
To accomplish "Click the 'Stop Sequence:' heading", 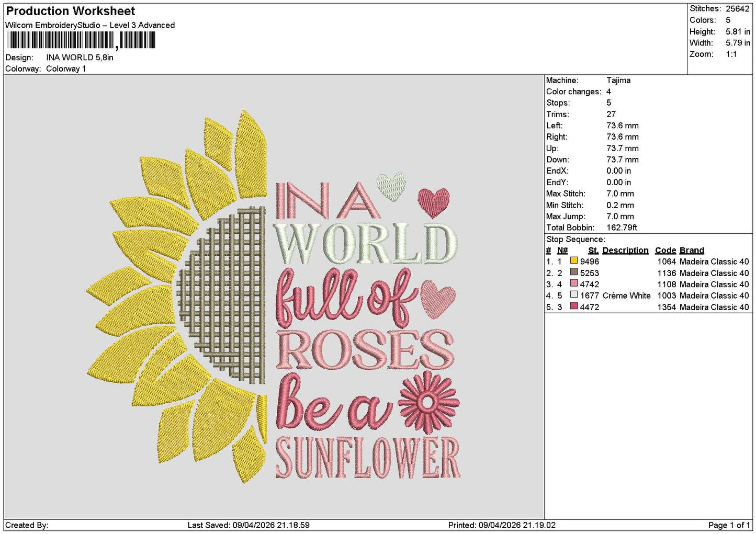I will (576, 240).
